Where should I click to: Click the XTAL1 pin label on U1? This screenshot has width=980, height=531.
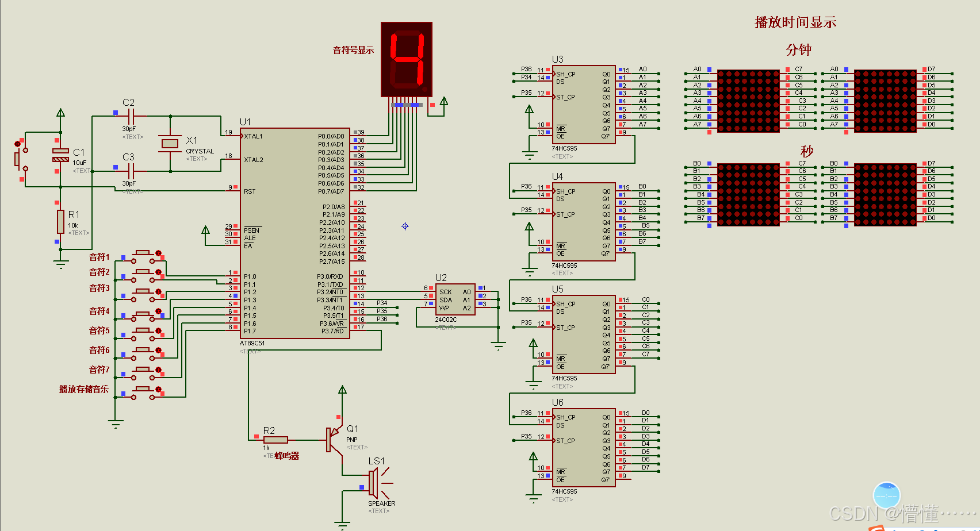coord(253,136)
